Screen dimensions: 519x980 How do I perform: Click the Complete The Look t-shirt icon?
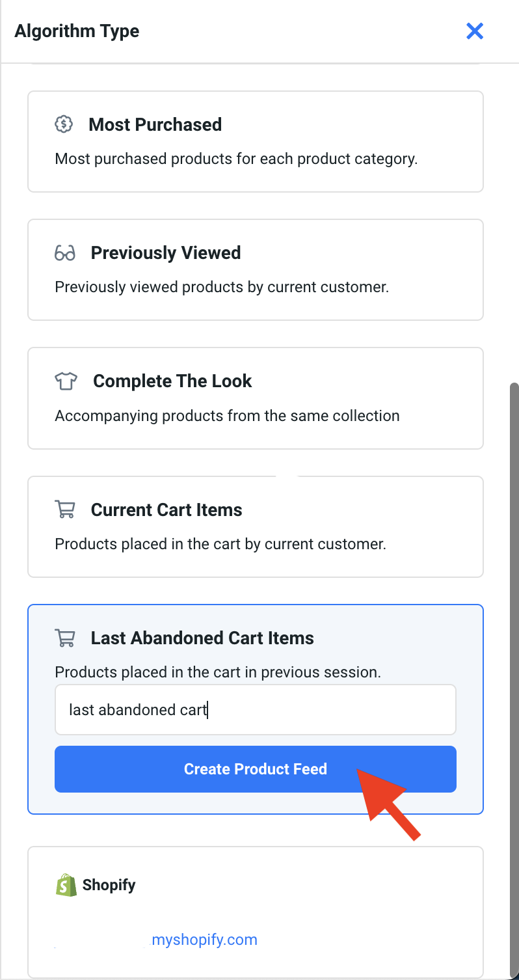(66, 381)
